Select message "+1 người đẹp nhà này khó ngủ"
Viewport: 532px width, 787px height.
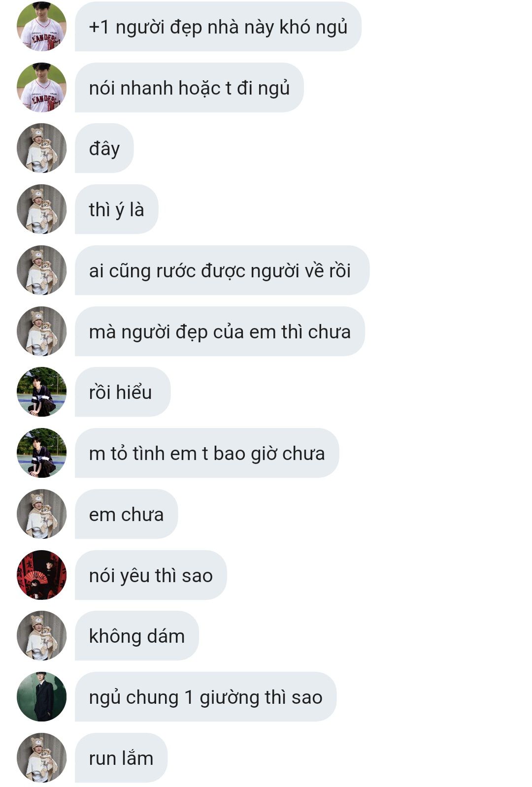[218, 27]
